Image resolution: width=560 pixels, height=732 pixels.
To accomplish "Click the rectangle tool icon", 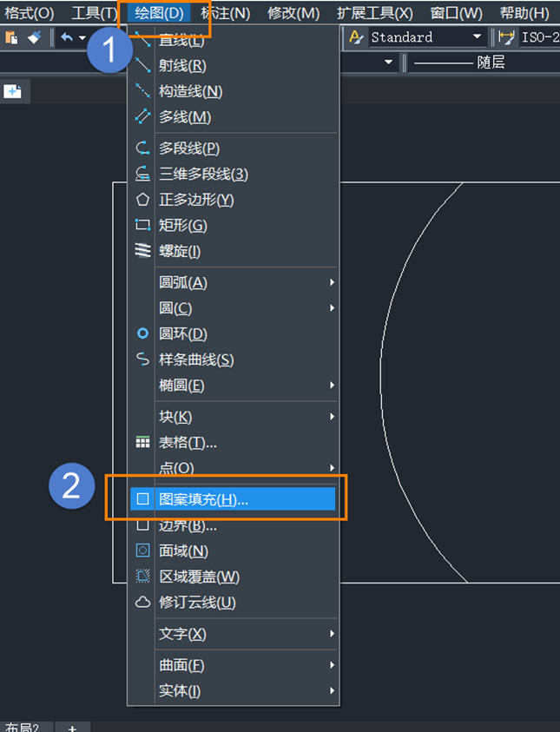I will click(x=142, y=226).
